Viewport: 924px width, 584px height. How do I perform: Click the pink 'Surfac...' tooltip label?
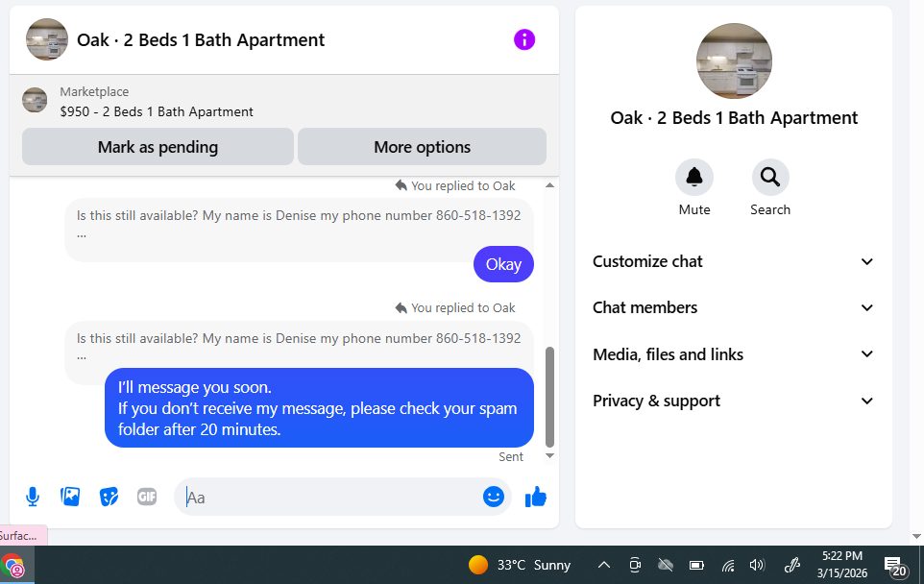tap(23, 536)
